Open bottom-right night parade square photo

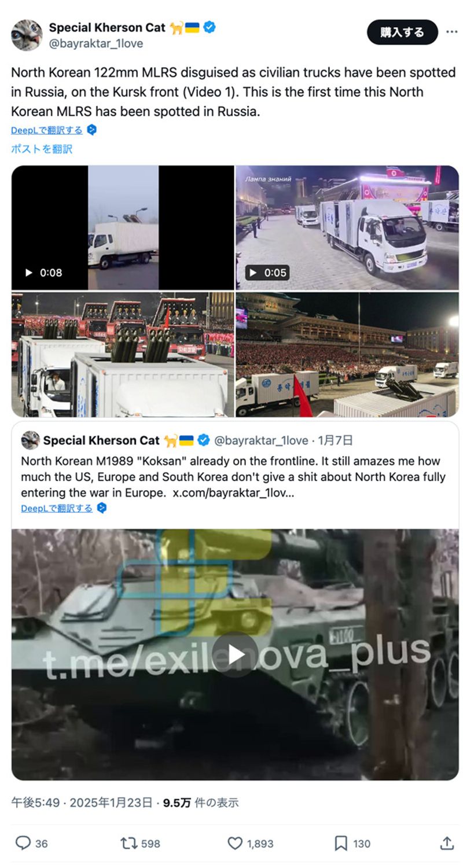(347, 354)
